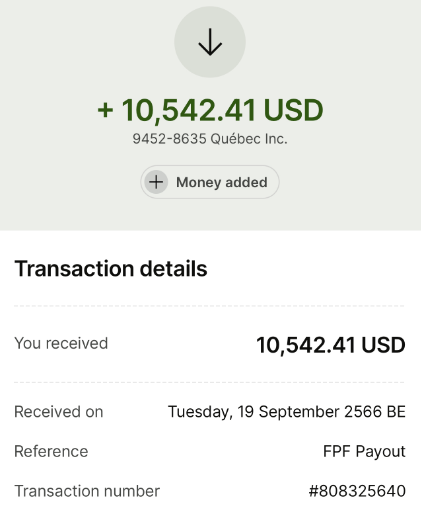Screen dimensions: 421x508
Task: Click the USD currency text in the header amount
Action: coord(293,110)
